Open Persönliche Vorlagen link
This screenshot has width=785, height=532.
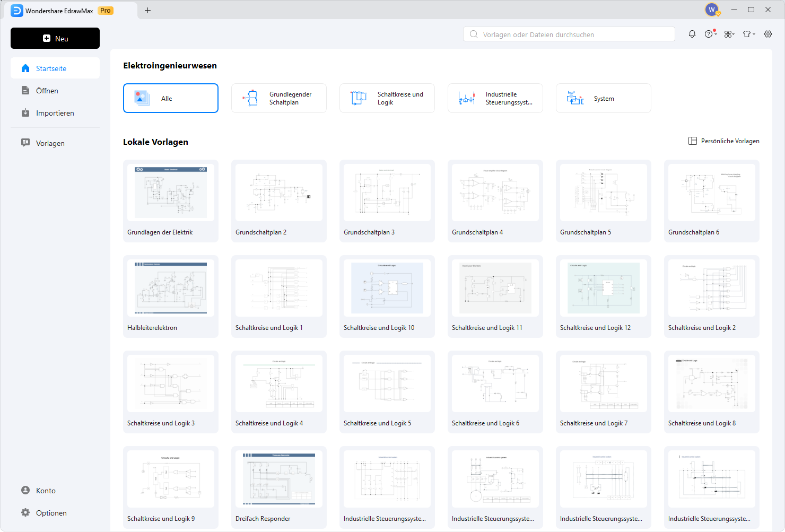pyautogui.click(x=724, y=141)
